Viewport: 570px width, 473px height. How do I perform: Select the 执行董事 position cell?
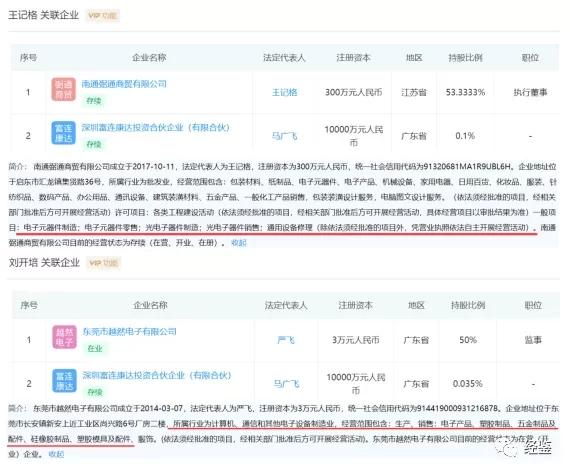[x=530, y=92]
